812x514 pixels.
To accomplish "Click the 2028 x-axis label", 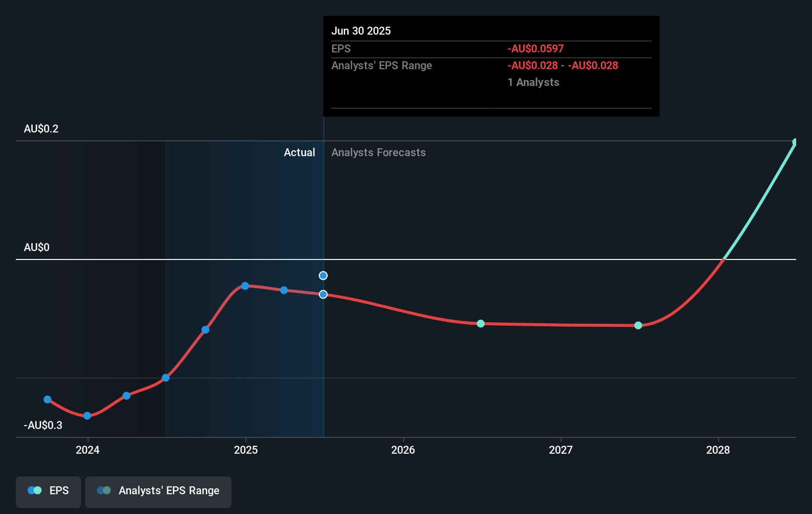I will [718, 450].
